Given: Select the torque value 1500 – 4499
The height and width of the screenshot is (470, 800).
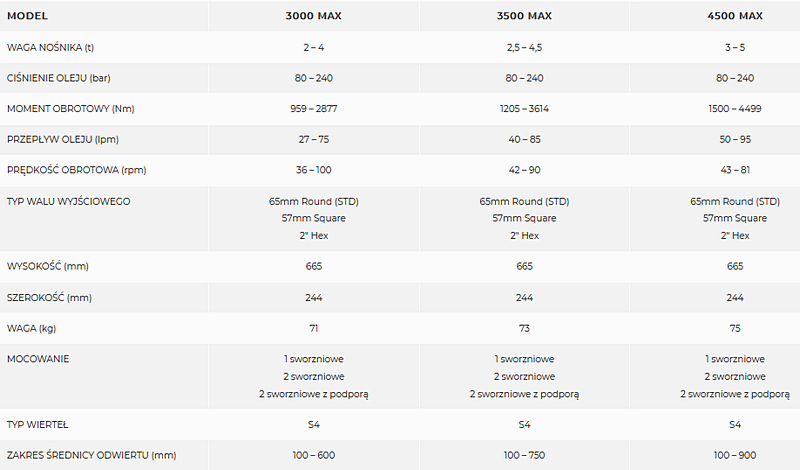Looking at the screenshot, I should click(x=735, y=108).
